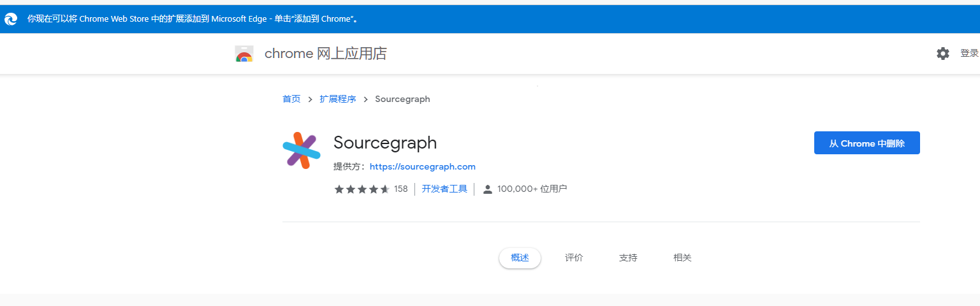This screenshot has height=306, width=980.
Task: Click the user count person icon
Action: (488, 189)
